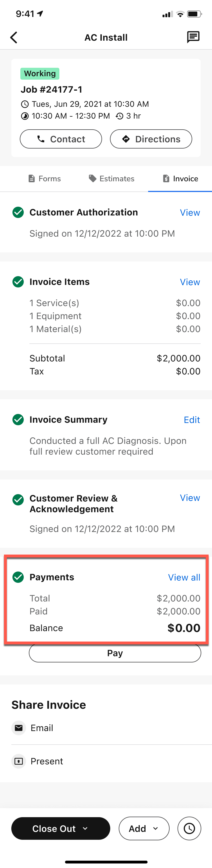Tap the Directions button for the job
This screenshot has height=868, width=212.
point(151,139)
